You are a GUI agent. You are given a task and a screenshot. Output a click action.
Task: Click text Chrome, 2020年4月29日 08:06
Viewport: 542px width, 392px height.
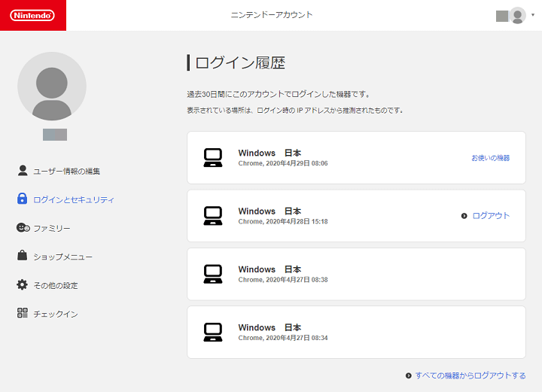283,163
